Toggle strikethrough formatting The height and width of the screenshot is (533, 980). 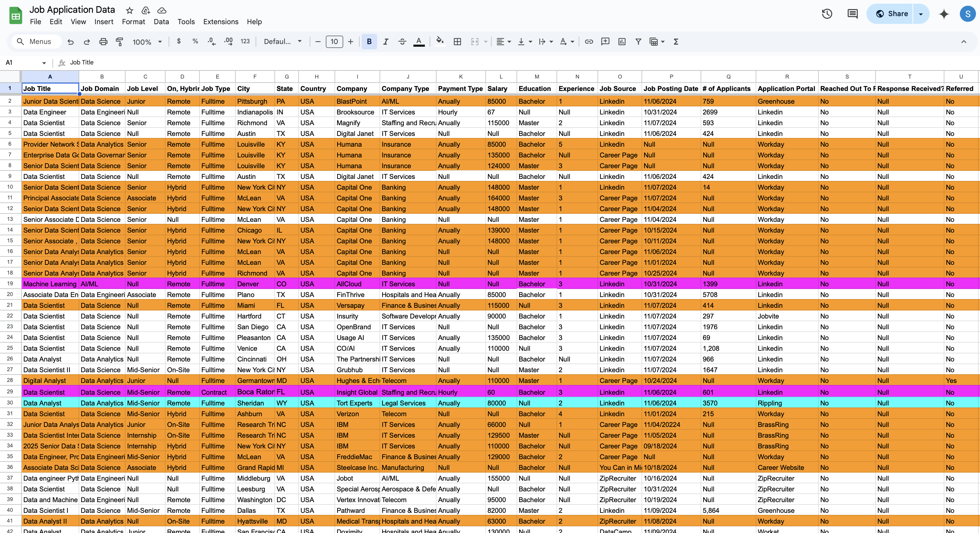[402, 42]
